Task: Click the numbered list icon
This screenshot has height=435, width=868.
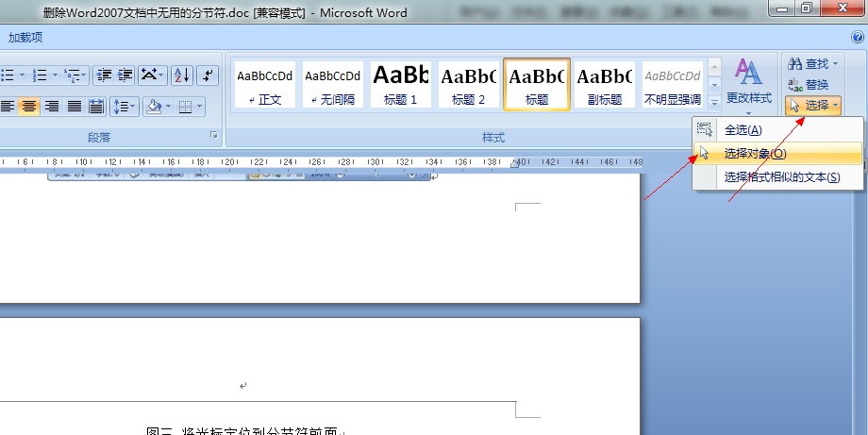Action: point(40,75)
